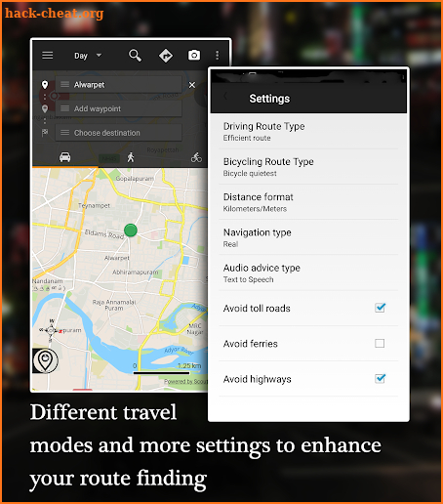
Task: Click the Choose destination field
Action: tap(118, 133)
